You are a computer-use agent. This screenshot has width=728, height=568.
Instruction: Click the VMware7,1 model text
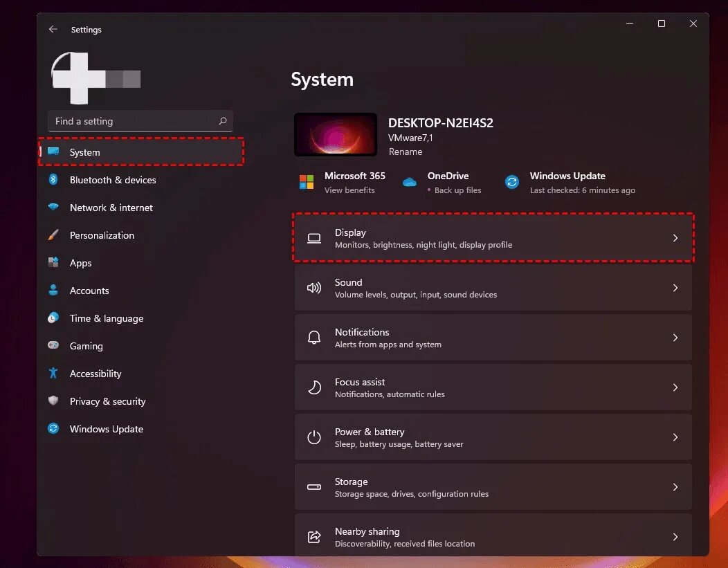point(410,138)
